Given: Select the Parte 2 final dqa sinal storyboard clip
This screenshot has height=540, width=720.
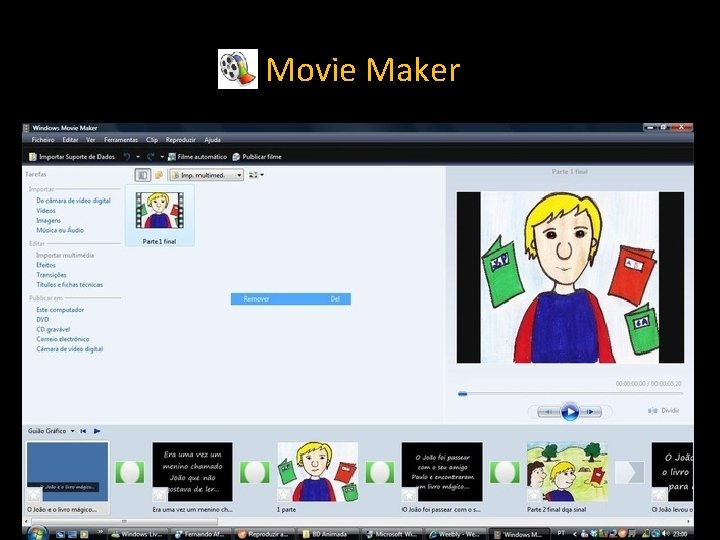Looking at the screenshot, I should (x=568, y=472).
